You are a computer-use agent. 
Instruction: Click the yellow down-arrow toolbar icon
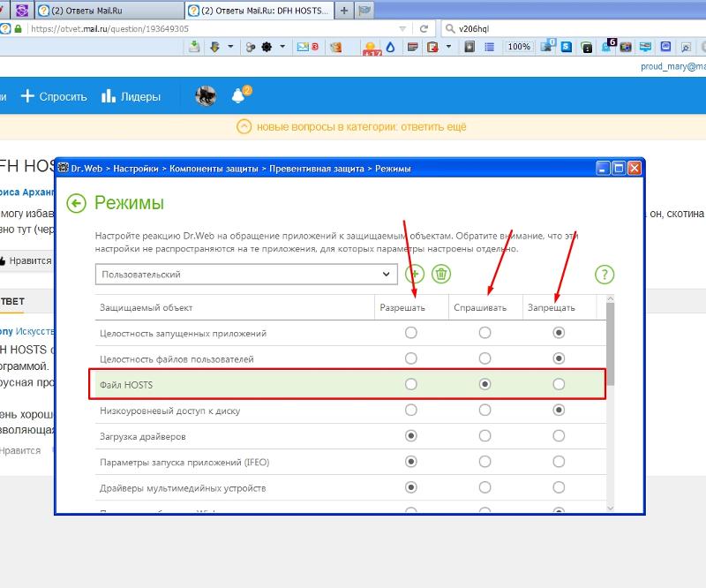click(x=215, y=47)
